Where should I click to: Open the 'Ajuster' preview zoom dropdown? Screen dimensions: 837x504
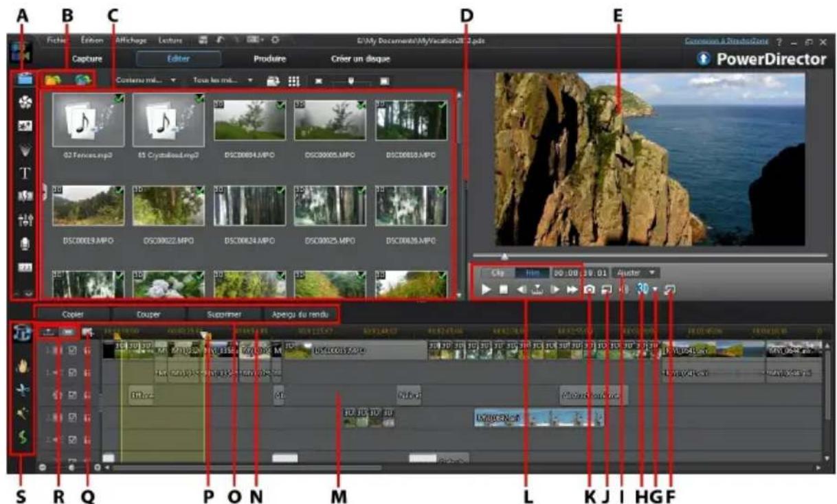click(x=636, y=272)
